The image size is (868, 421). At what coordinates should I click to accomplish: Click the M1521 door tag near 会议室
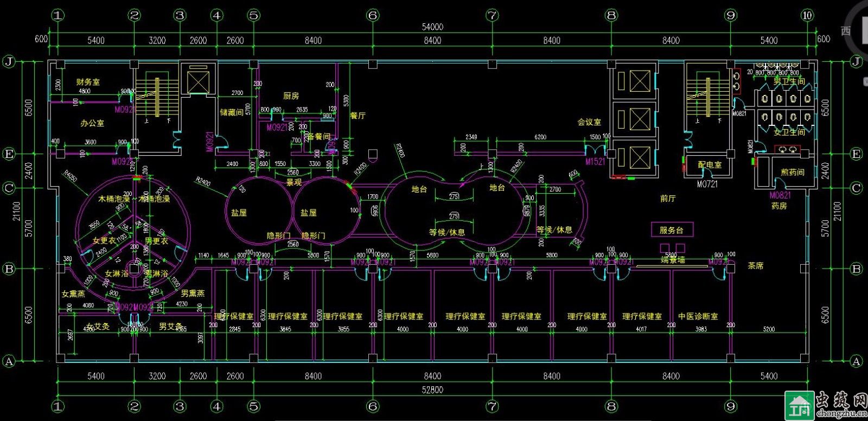coord(595,162)
